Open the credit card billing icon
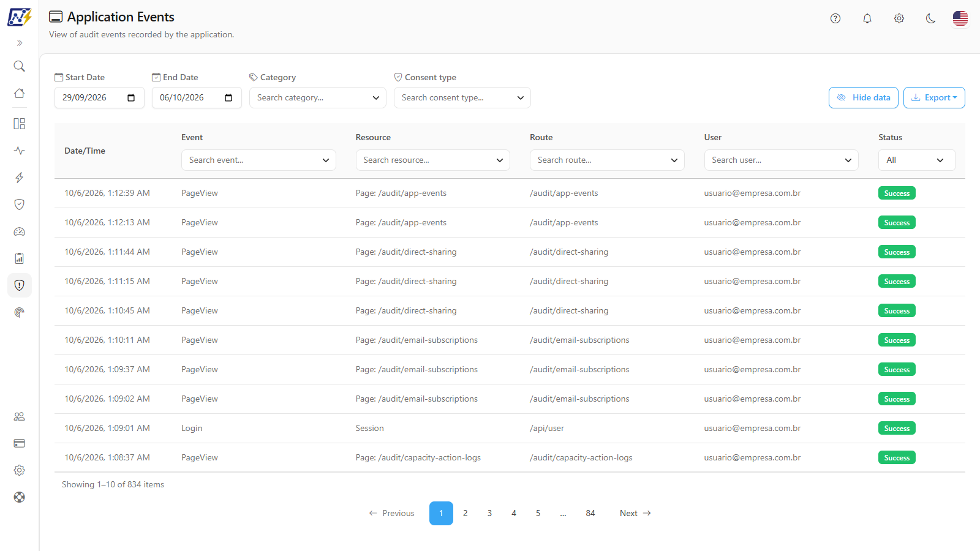This screenshot has width=980, height=551. pyautogui.click(x=20, y=443)
